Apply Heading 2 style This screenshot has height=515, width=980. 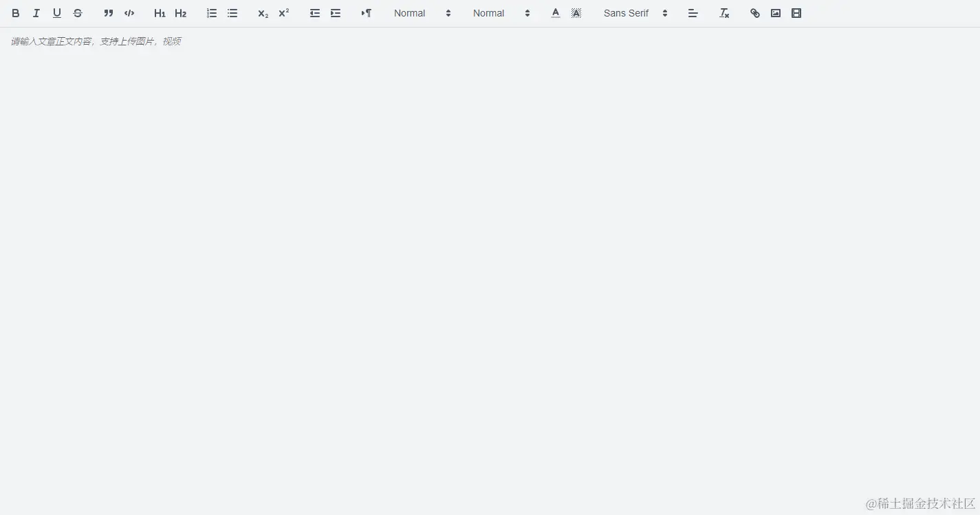[x=180, y=13]
